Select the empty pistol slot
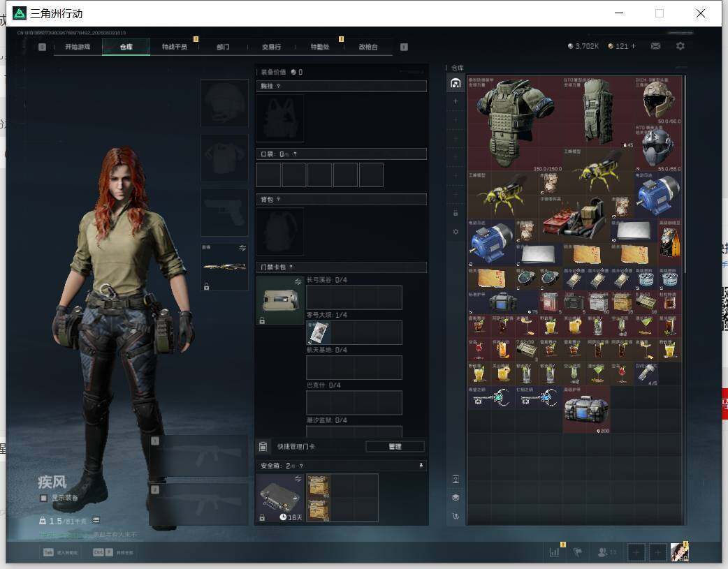 pos(224,212)
